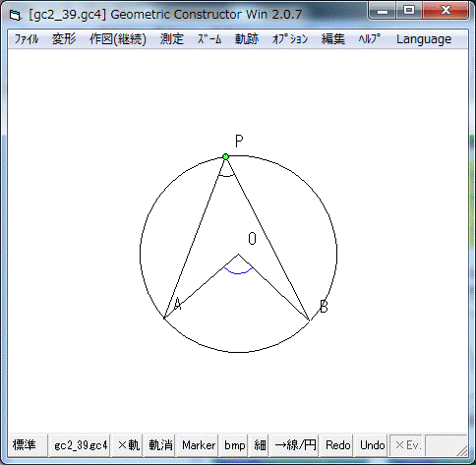Open the 作図(継続) menu

[x=118, y=39]
